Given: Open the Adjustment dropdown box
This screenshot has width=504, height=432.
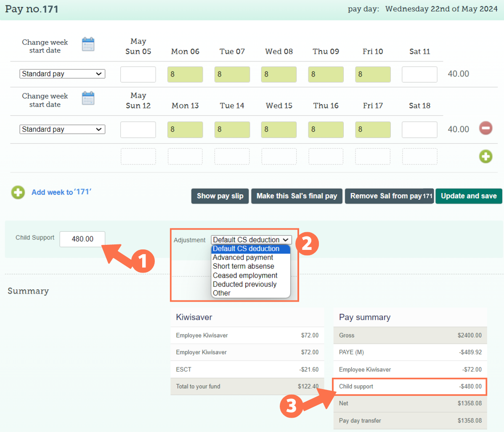Looking at the screenshot, I should pos(251,240).
